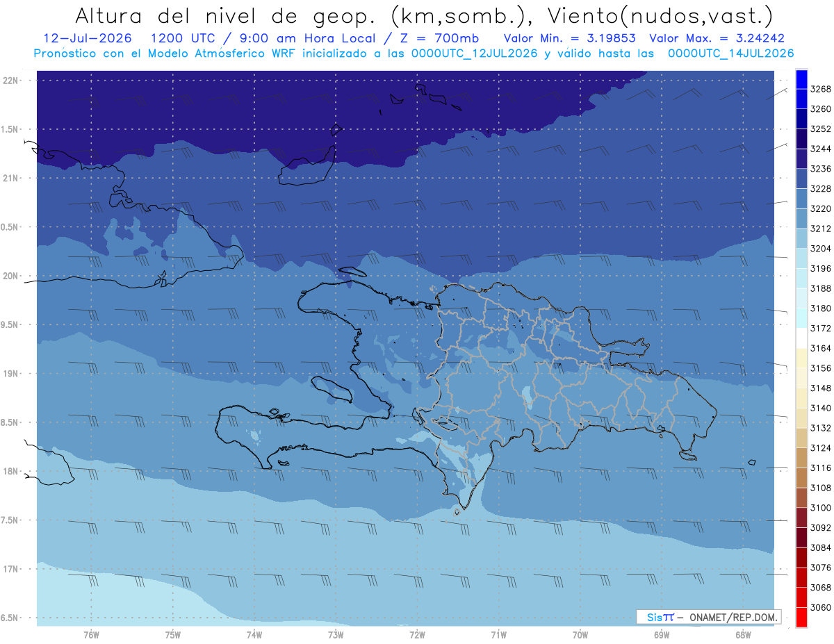The image size is (834, 644).
Task: Click the 76W longitude axis label
Action: (91, 634)
